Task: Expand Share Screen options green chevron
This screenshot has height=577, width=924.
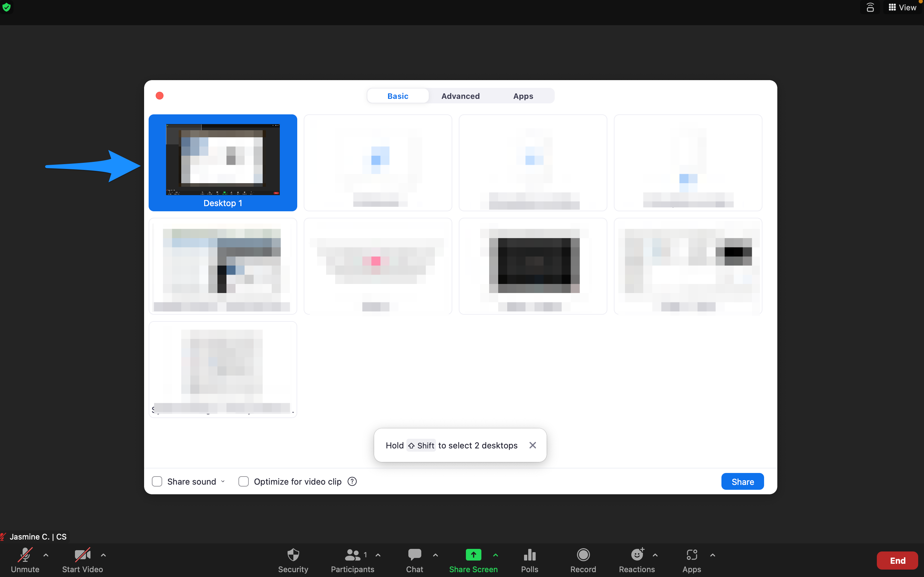Action: pos(496,555)
